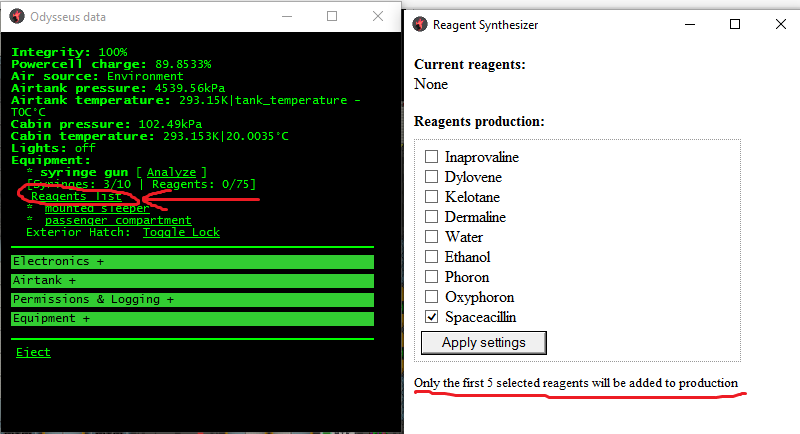This screenshot has width=800, height=434.
Task: Check the Ethanol checkbox
Action: [x=432, y=257]
